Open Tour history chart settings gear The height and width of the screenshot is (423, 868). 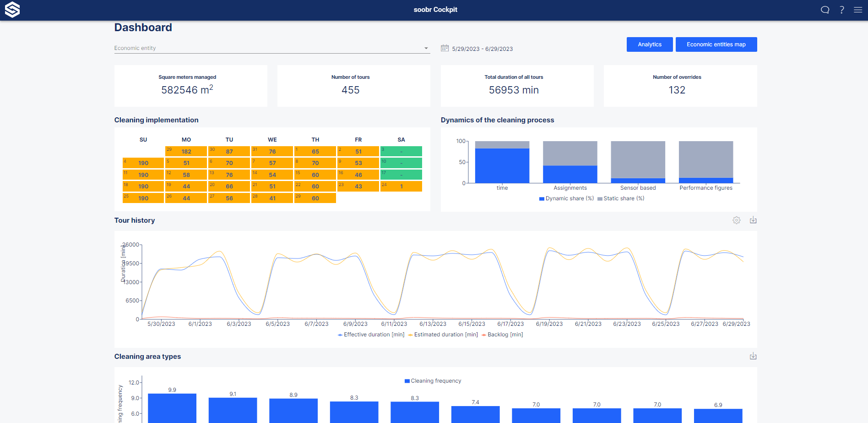(x=736, y=220)
